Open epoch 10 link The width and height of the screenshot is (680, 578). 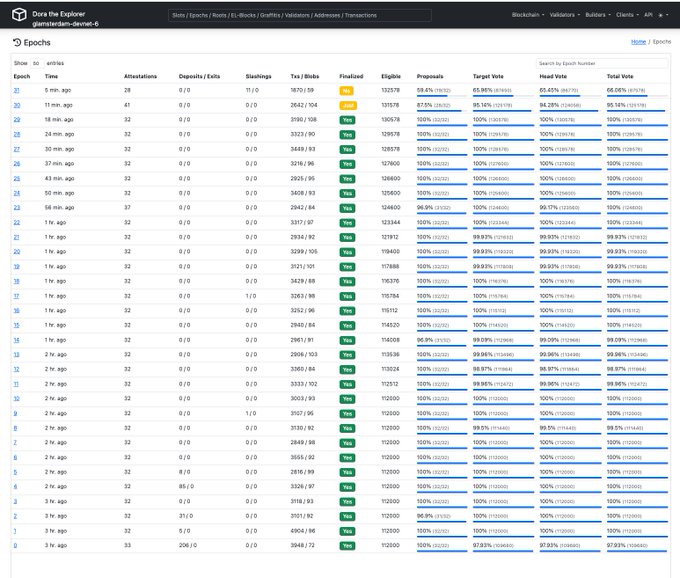16,398
